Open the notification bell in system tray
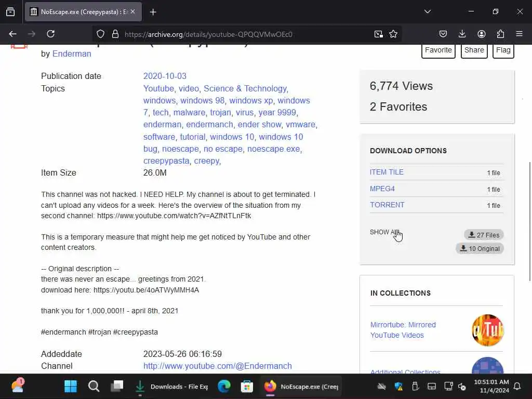Image resolution: width=532 pixels, height=399 pixels. pos(517,386)
